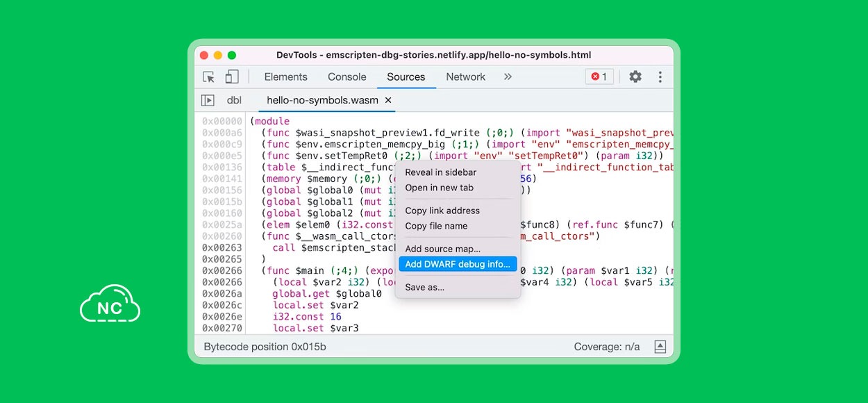Close the hello-no-symbols.wasm file tab
Image resolution: width=868 pixels, height=403 pixels.
click(388, 100)
